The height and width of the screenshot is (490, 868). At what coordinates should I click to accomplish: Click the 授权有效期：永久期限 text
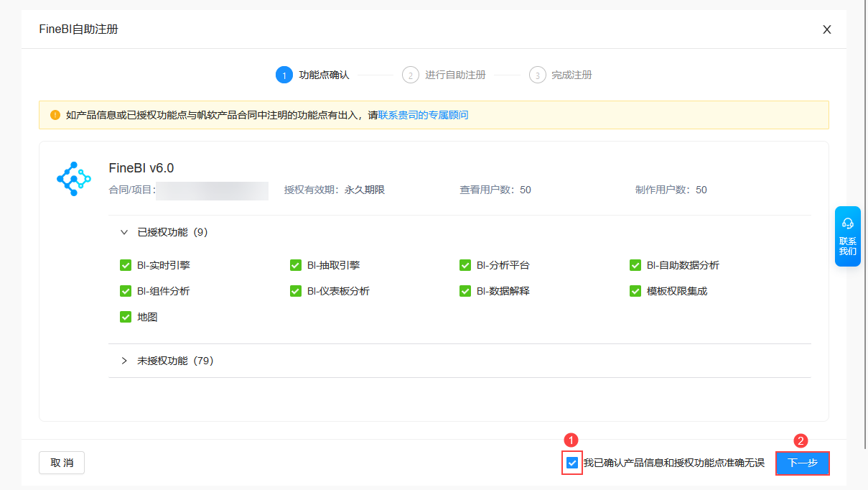(335, 190)
